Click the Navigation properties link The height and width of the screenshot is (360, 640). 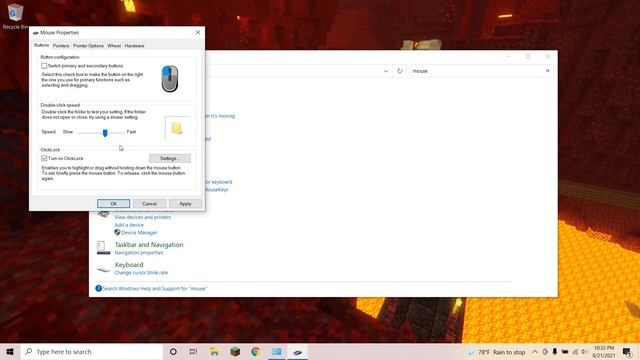139,253
